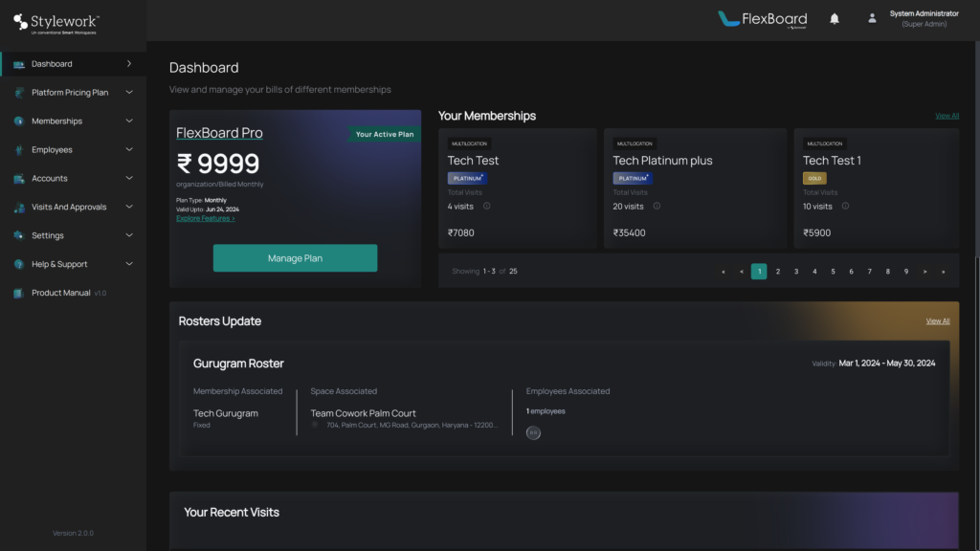Click the Gurugram Roster title
The width and height of the screenshot is (980, 551).
(238, 364)
